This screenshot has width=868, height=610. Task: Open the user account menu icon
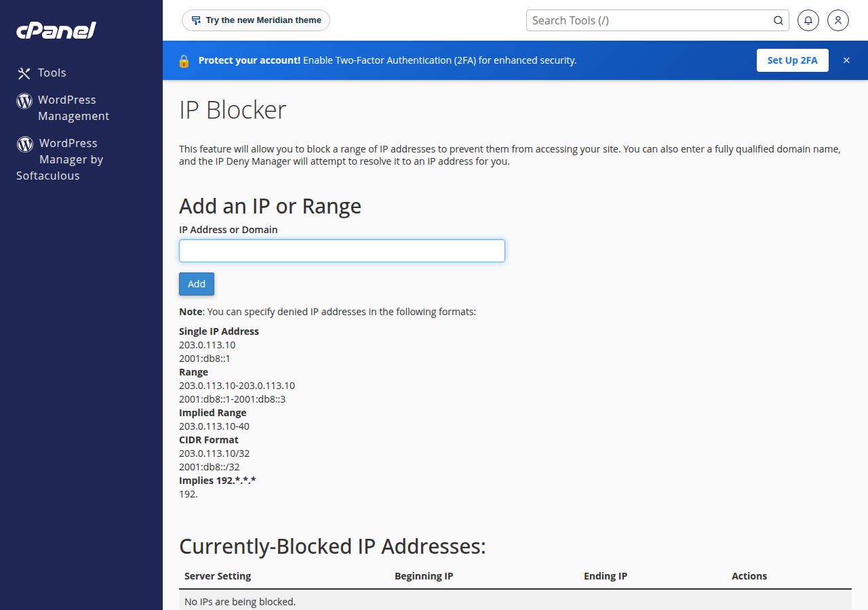coord(838,20)
